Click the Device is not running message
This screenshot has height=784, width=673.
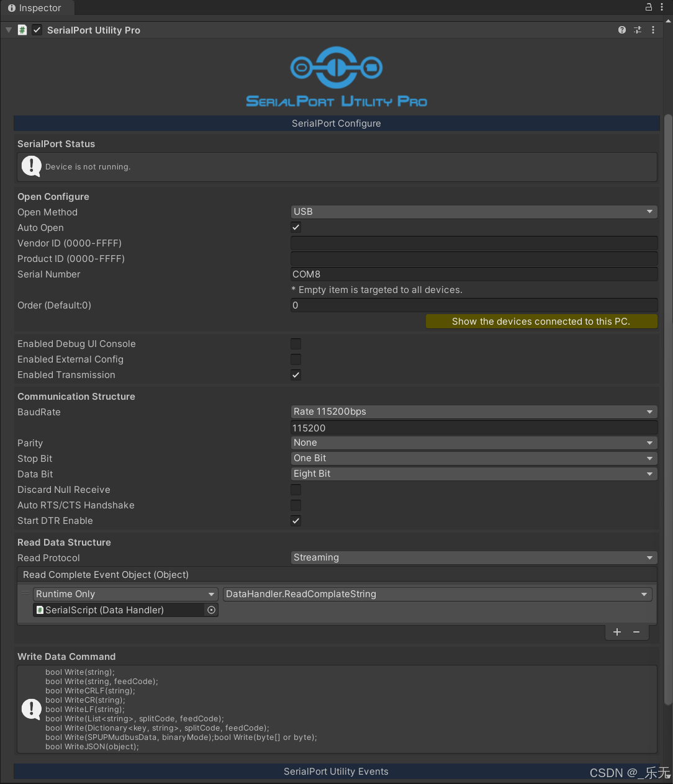pyautogui.click(x=88, y=166)
